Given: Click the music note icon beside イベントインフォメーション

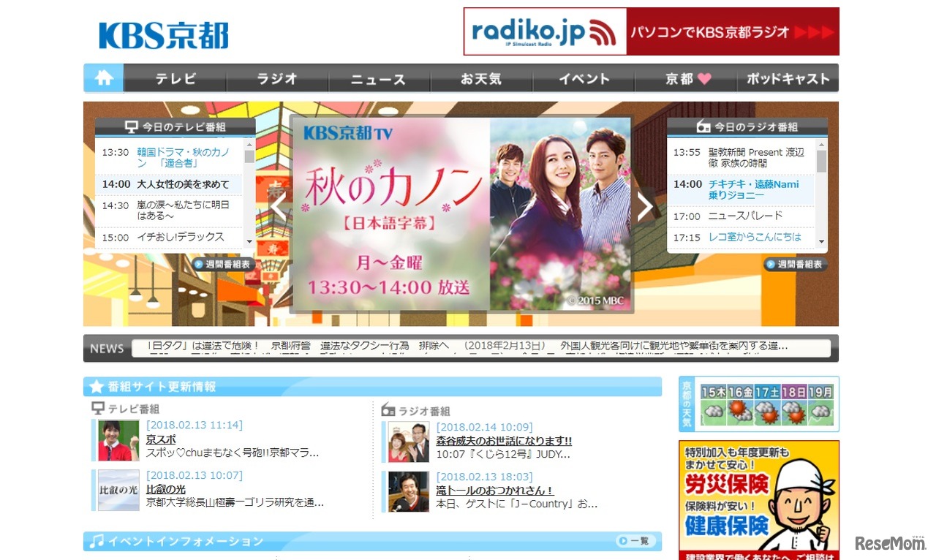Looking at the screenshot, I should [x=97, y=542].
